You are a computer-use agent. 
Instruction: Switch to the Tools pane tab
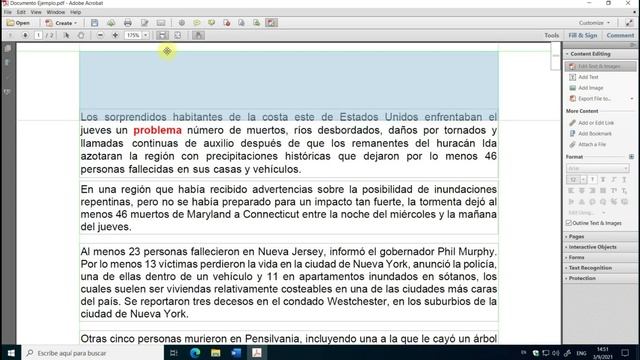551,36
